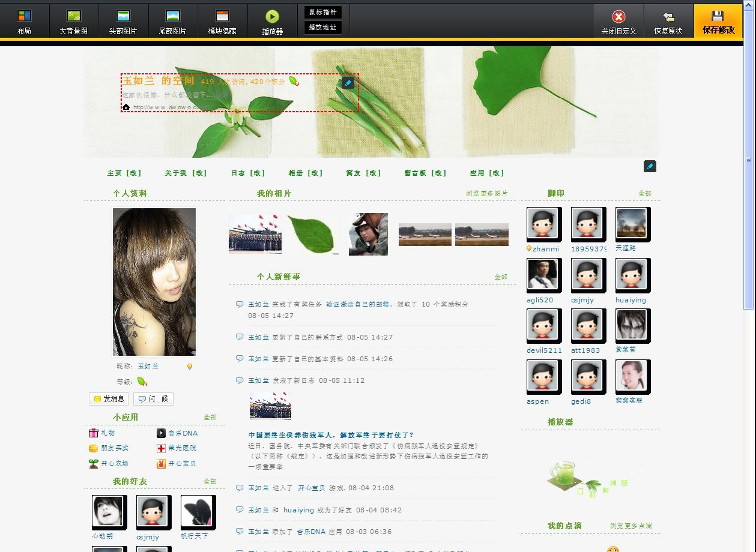The height and width of the screenshot is (552, 756).
Task: Open the 开心农场 app
Action: click(x=109, y=464)
